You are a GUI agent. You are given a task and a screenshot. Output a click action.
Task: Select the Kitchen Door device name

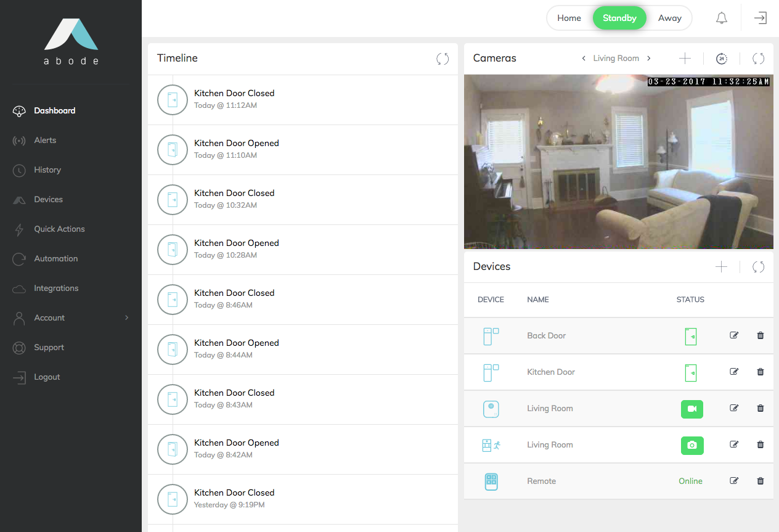pyautogui.click(x=551, y=372)
